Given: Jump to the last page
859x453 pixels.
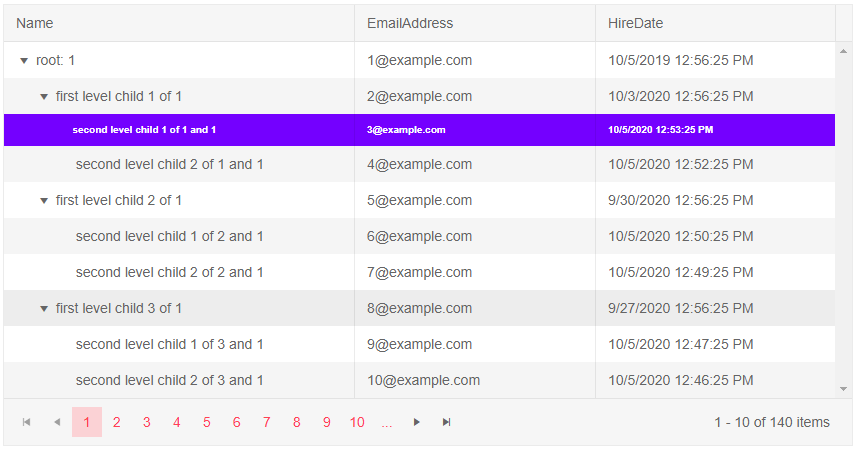Looking at the screenshot, I should [x=447, y=422].
